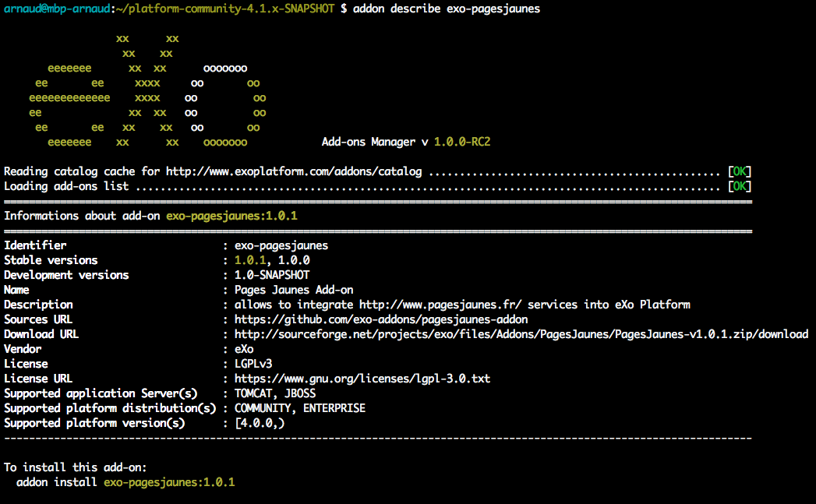Click the 'Supported application Server(s)' label
Image resolution: width=816 pixels, height=504 pixels.
click(101, 393)
